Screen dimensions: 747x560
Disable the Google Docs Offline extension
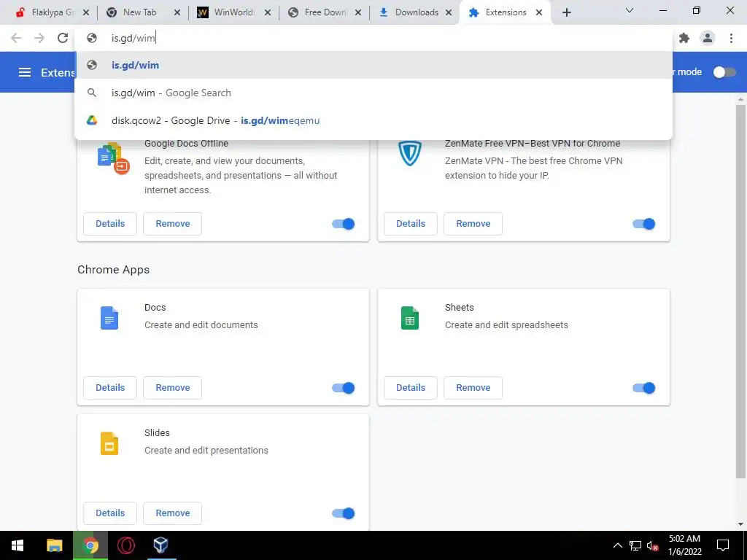[344, 224]
